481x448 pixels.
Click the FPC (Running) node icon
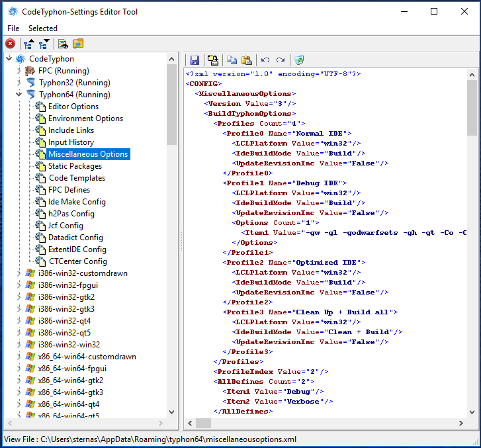point(30,71)
